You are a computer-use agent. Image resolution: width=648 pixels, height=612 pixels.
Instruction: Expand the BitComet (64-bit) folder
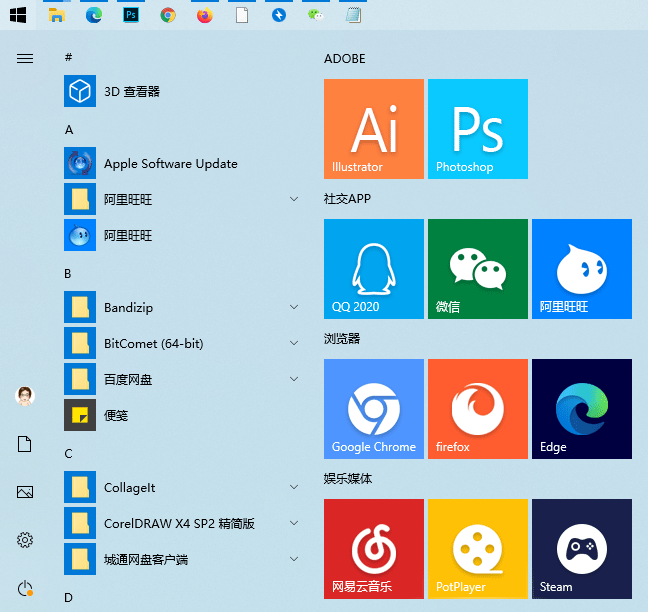tap(294, 343)
